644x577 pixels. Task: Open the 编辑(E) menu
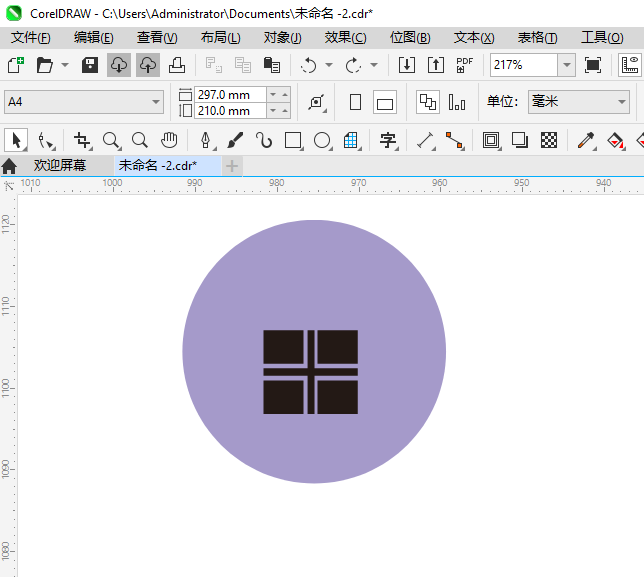tap(94, 38)
